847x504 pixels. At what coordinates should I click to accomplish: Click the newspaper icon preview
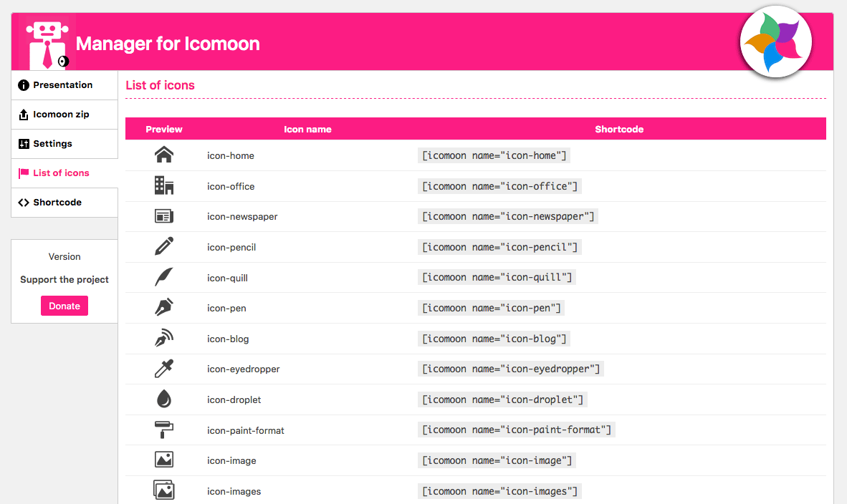[164, 216]
